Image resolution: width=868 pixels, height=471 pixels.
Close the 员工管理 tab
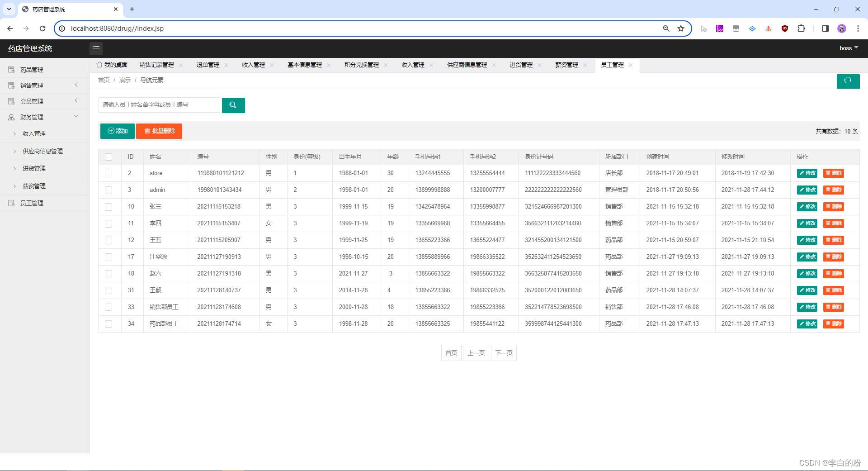631,65
